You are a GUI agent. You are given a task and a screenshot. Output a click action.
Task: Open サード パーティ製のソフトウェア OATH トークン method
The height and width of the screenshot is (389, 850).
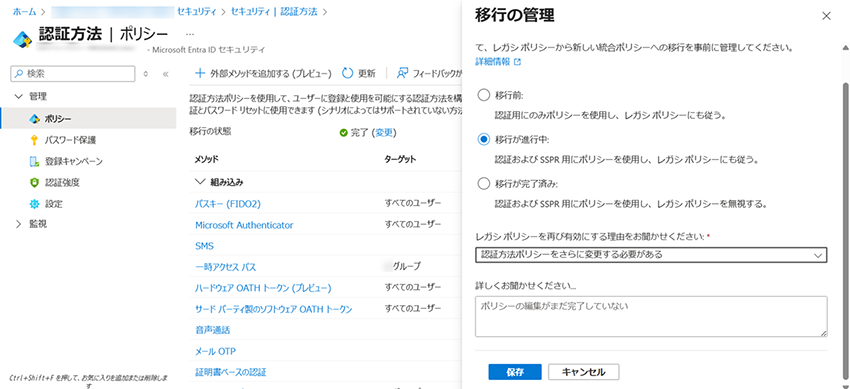click(x=274, y=309)
